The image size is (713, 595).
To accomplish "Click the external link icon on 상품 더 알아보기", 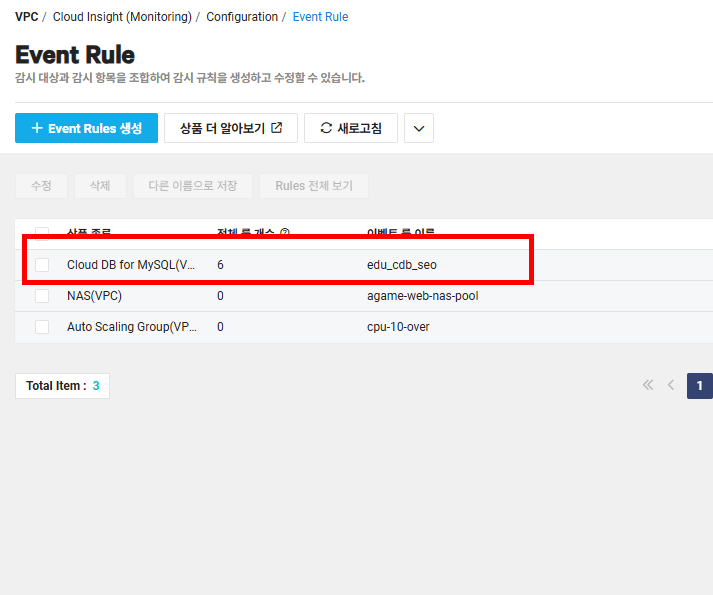I will tap(276, 128).
